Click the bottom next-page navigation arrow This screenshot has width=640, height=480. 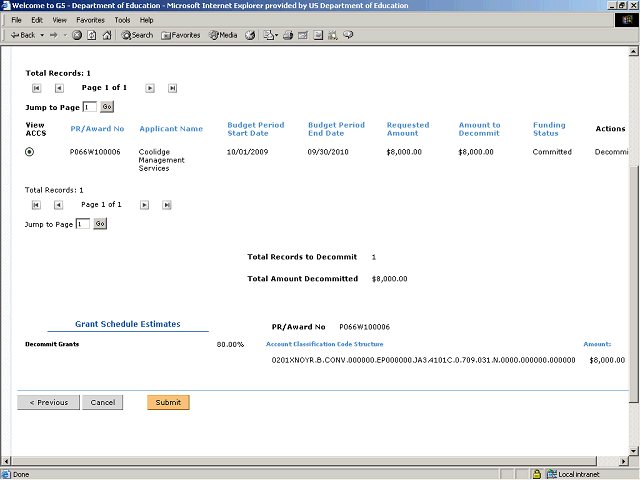tap(144, 205)
